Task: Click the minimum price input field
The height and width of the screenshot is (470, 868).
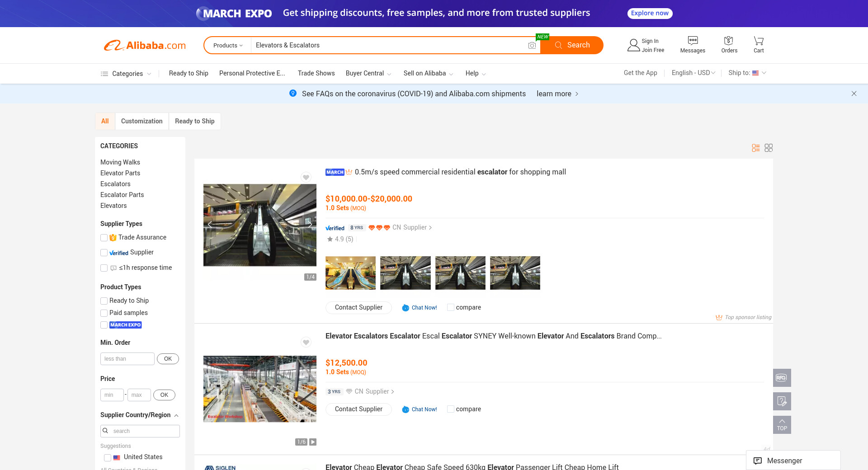Action: coord(112,395)
